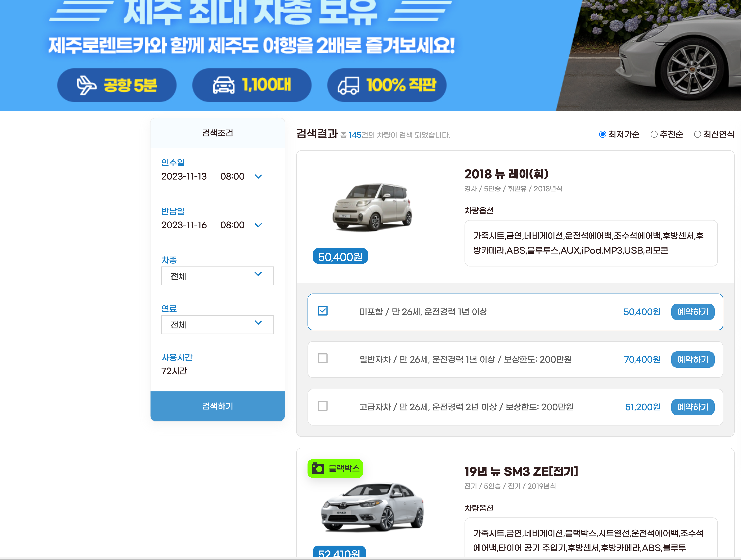Select 추천순 sorting option
This screenshot has height=560, width=741.
[654, 134]
